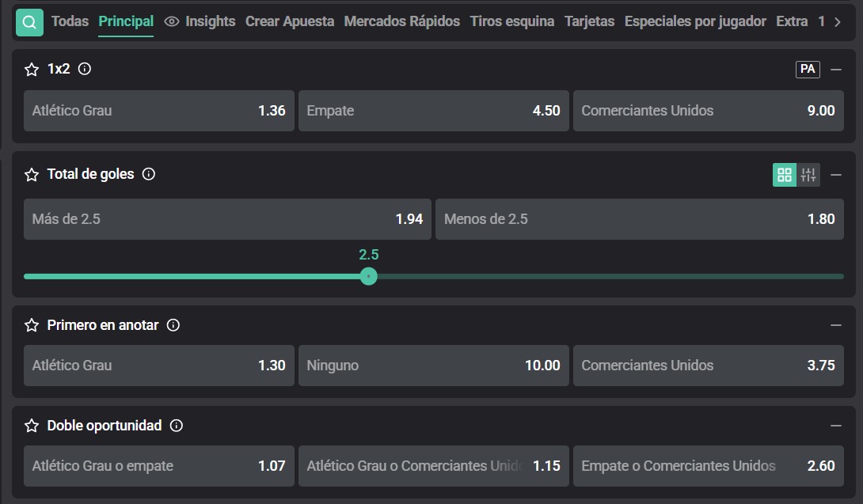Click the goals total slider handle
Viewport: 863px width, 504px height.
pyautogui.click(x=369, y=276)
